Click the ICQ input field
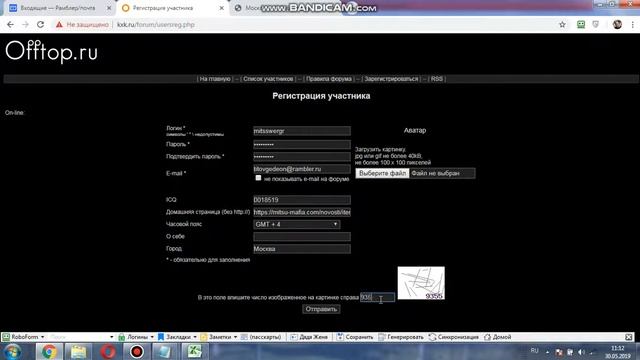 (302, 200)
